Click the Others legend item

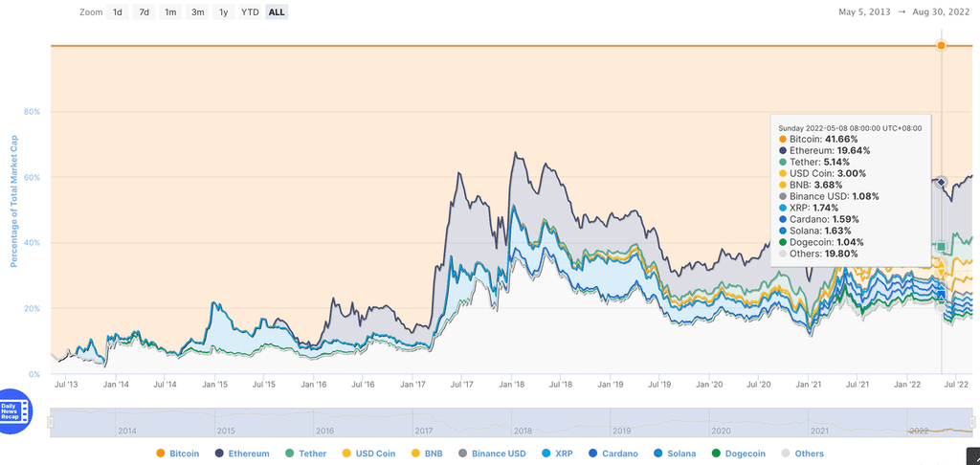point(803,454)
